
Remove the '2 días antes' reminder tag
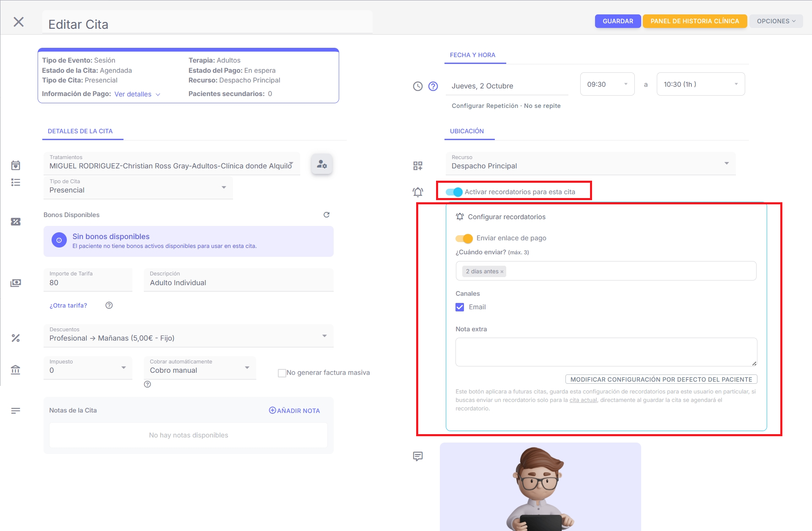click(502, 272)
